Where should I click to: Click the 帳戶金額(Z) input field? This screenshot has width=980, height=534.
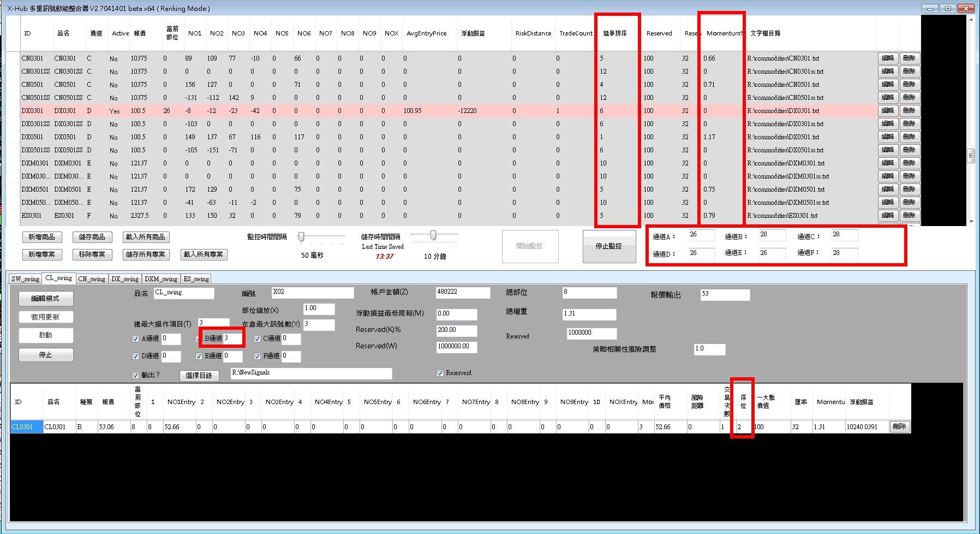(x=462, y=293)
